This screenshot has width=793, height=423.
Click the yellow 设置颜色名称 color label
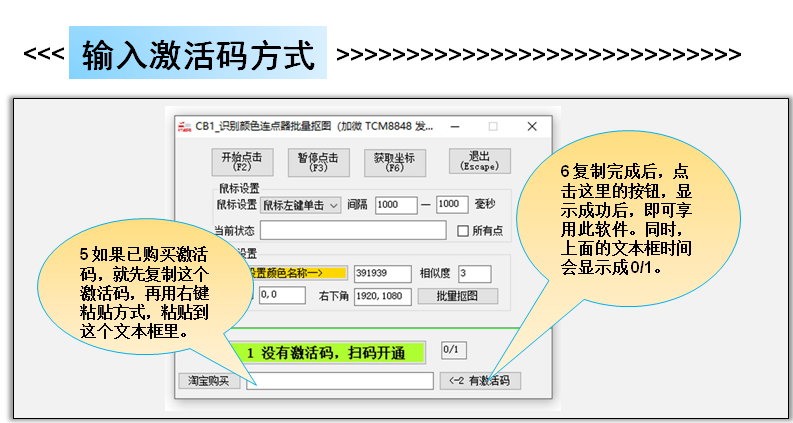(298, 273)
